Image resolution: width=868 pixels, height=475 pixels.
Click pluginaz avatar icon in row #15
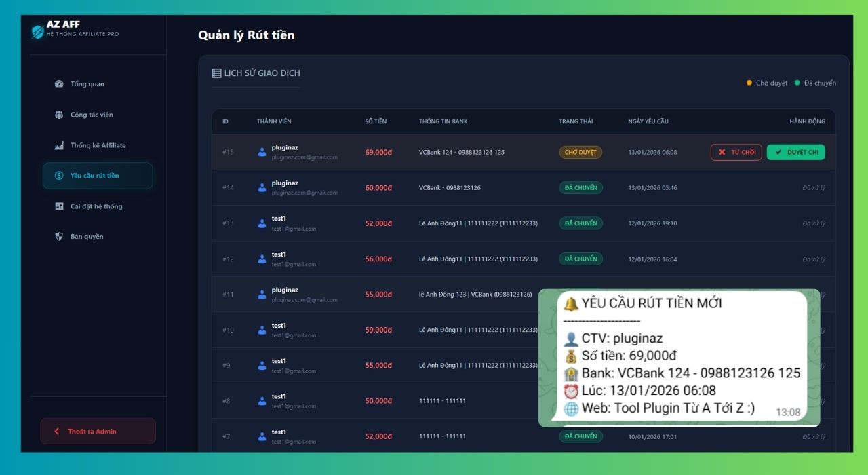261,152
